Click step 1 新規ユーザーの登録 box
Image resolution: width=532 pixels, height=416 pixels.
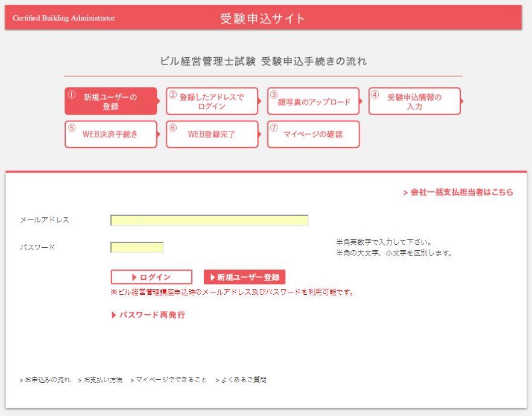[x=110, y=101]
